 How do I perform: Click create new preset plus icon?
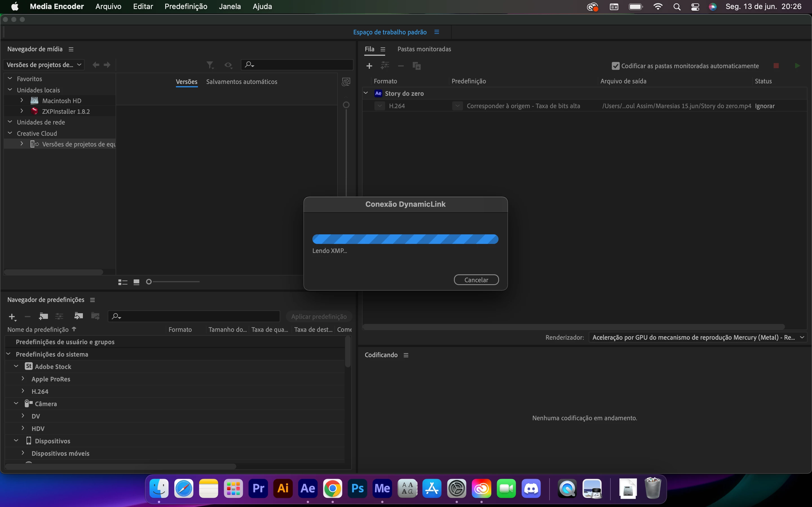click(12, 317)
